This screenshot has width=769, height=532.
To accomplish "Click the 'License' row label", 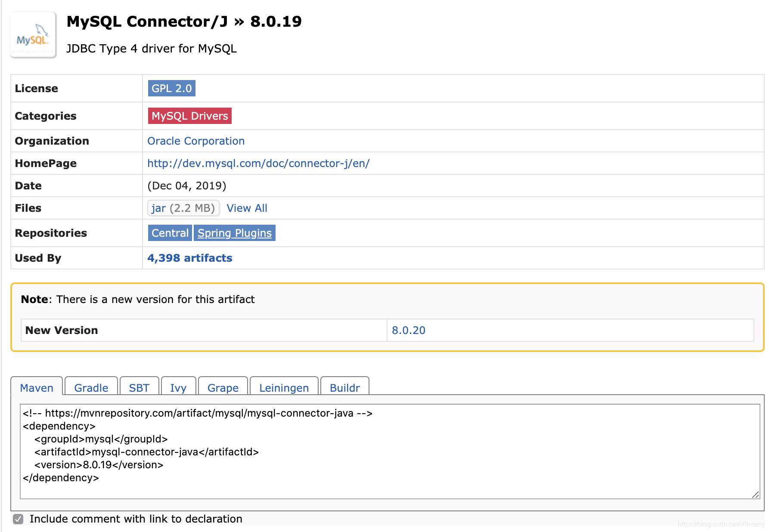I will click(36, 89).
